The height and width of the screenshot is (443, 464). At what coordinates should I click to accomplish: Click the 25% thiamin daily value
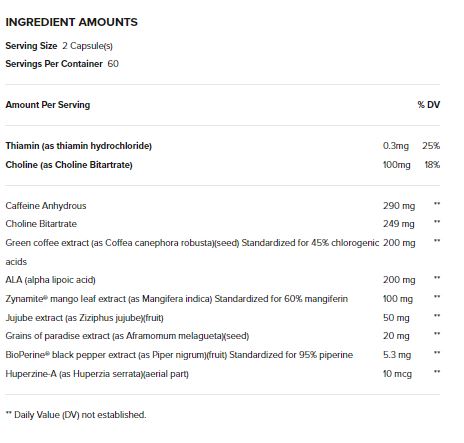(x=431, y=146)
